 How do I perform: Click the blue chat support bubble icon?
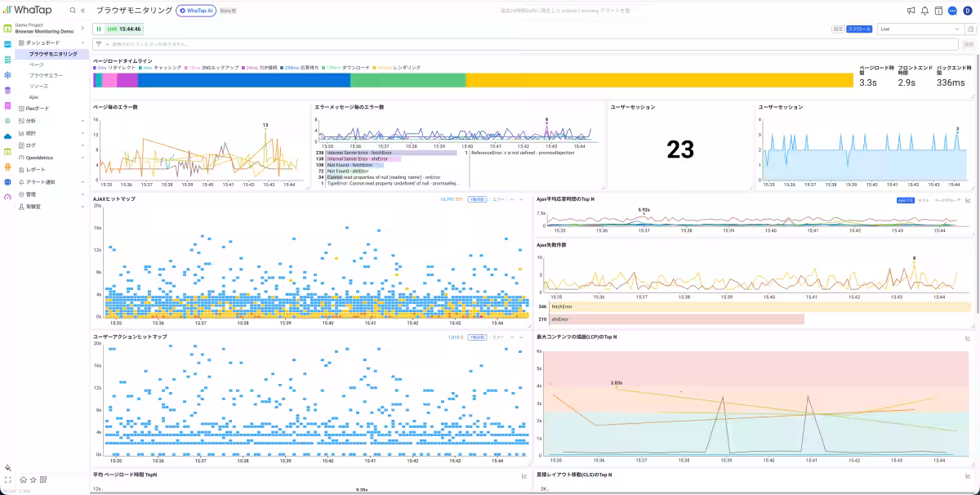952,11
